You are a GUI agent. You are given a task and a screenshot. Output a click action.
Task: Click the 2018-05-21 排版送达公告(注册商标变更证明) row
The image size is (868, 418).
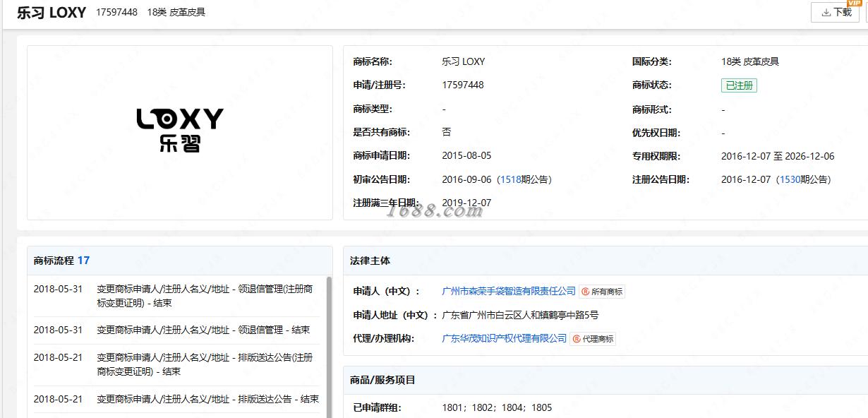pyautogui.click(x=176, y=364)
